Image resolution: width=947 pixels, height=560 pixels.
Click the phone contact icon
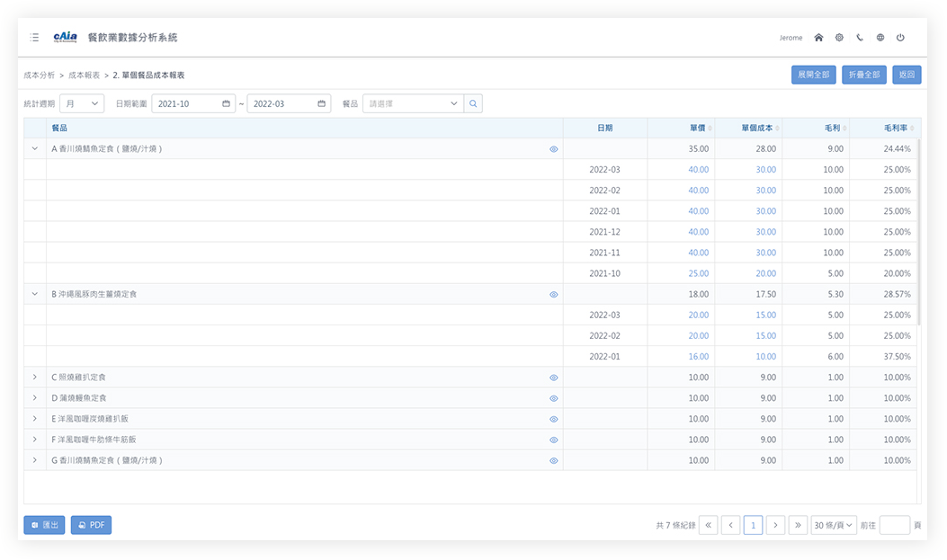[x=860, y=38]
